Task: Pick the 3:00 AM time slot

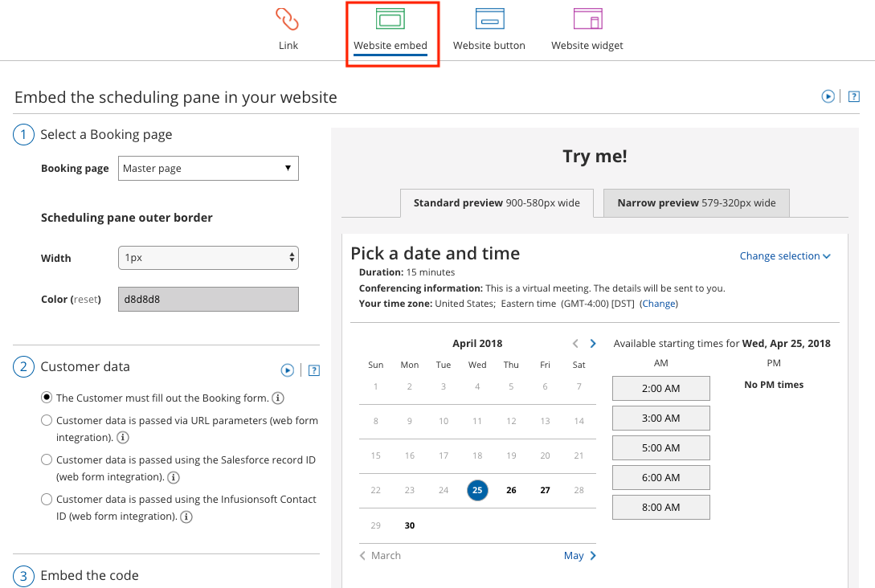Action: click(660, 418)
